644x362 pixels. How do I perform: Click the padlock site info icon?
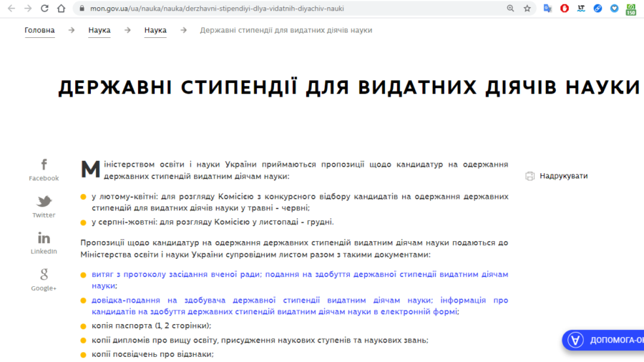[82, 8]
